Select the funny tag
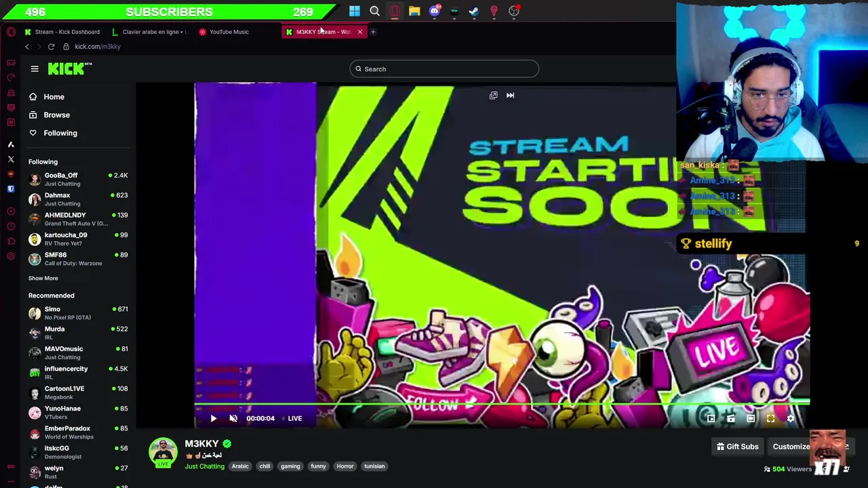Screen dimensions: 868x488 (x=318, y=466)
